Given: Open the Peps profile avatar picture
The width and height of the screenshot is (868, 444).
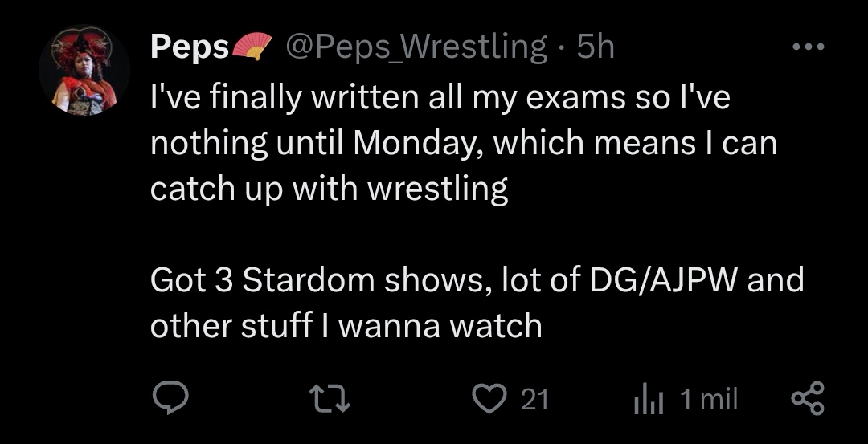Looking at the screenshot, I should (x=84, y=71).
